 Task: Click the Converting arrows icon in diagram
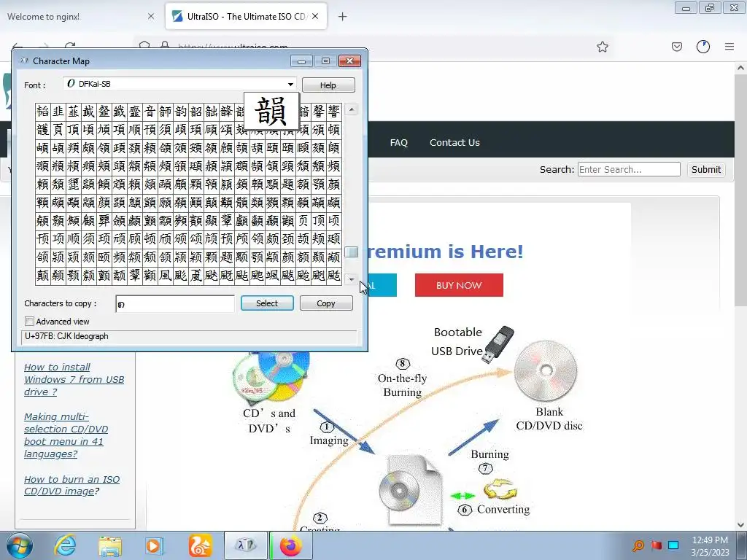click(x=500, y=489)
